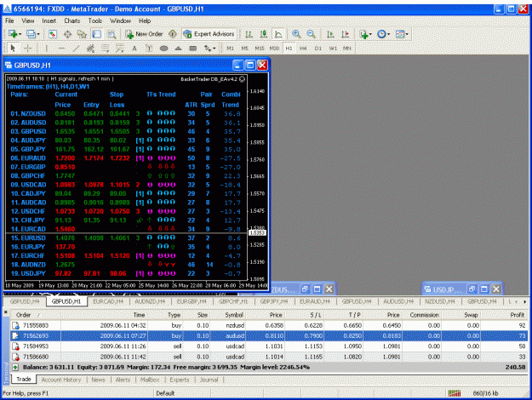
Task: Draw a horizontal line tool
Action: point(61,49)
